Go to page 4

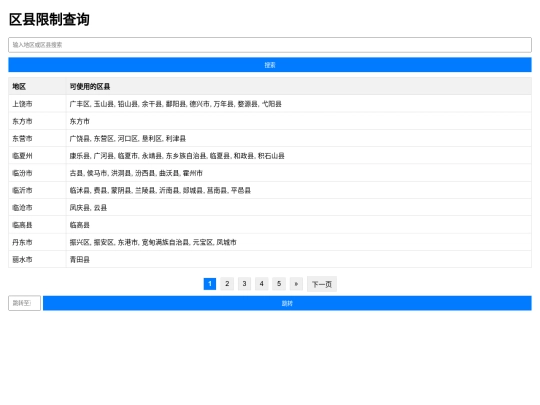coord(262,284)
